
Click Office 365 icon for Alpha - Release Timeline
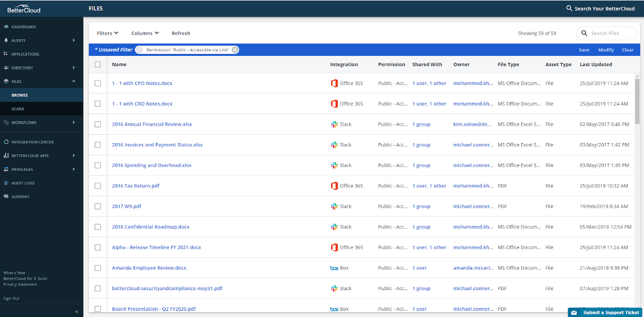[334, 247]
